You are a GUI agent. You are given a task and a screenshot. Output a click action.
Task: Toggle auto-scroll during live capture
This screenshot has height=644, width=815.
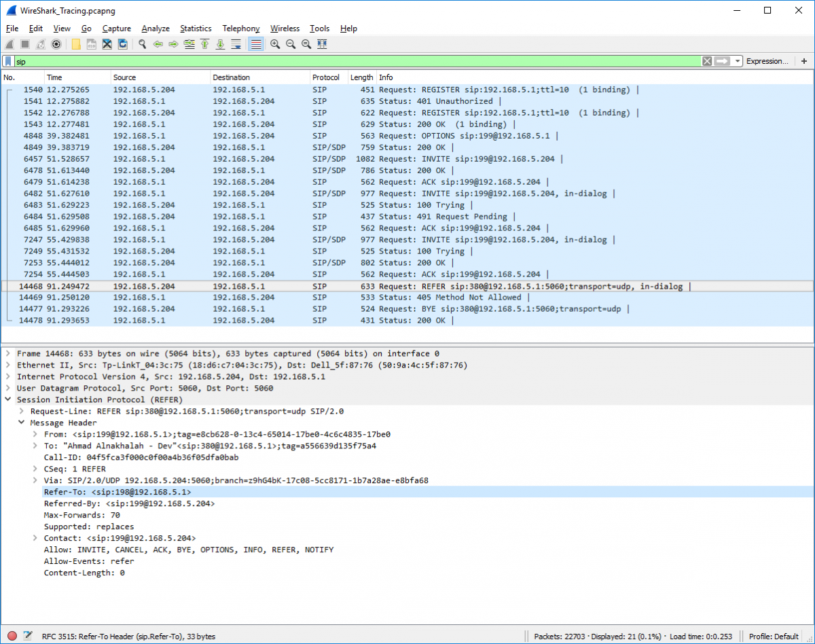(x=236, y=44)
